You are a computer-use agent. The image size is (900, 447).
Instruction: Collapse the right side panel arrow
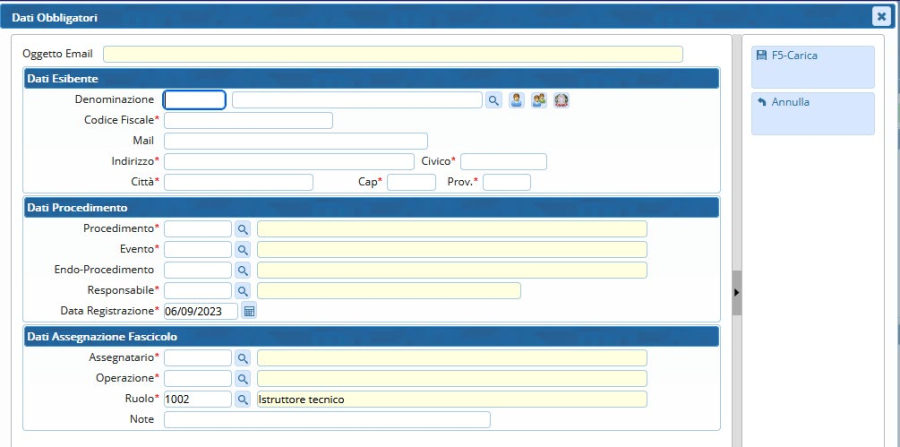tap(737, 293)
